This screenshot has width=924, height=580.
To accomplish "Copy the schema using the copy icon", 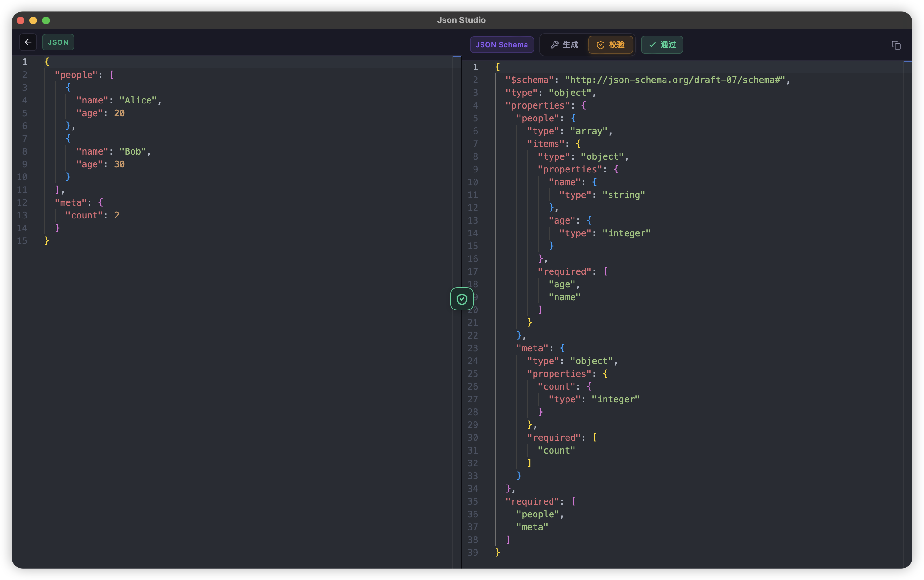I will click(897, 45).
